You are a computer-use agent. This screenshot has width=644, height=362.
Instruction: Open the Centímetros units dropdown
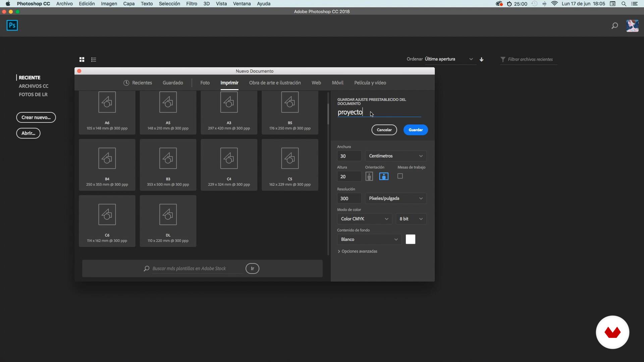[396, 156]
